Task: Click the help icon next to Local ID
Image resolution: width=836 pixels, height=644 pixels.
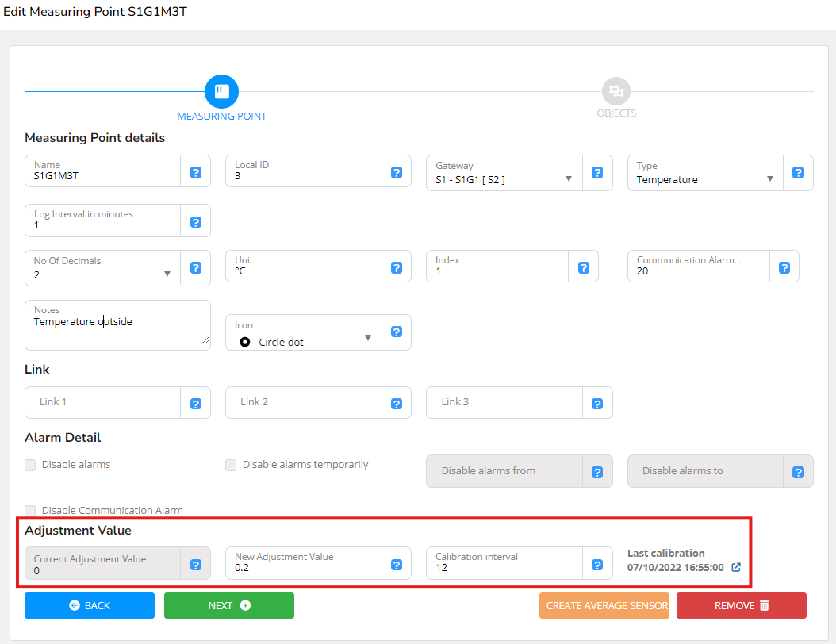Action: pyautogui.click(x=397, y=172)
